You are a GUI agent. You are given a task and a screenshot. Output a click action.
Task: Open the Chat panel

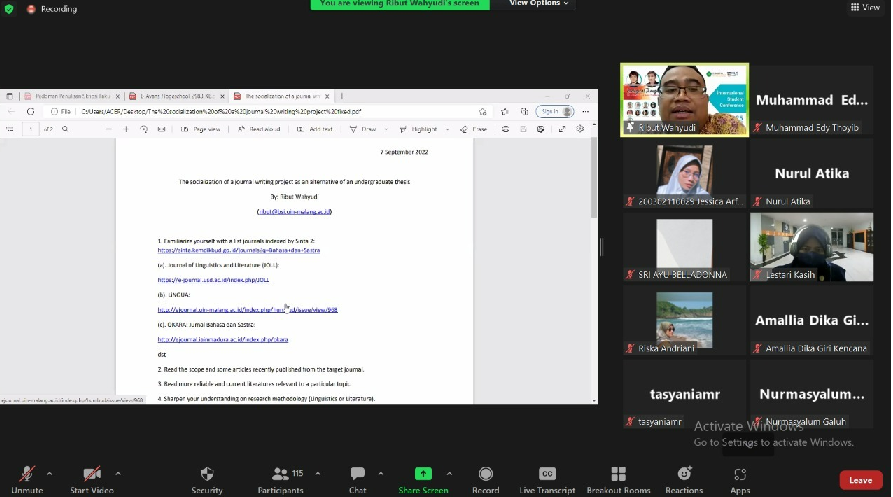click(x=358, y=480)
